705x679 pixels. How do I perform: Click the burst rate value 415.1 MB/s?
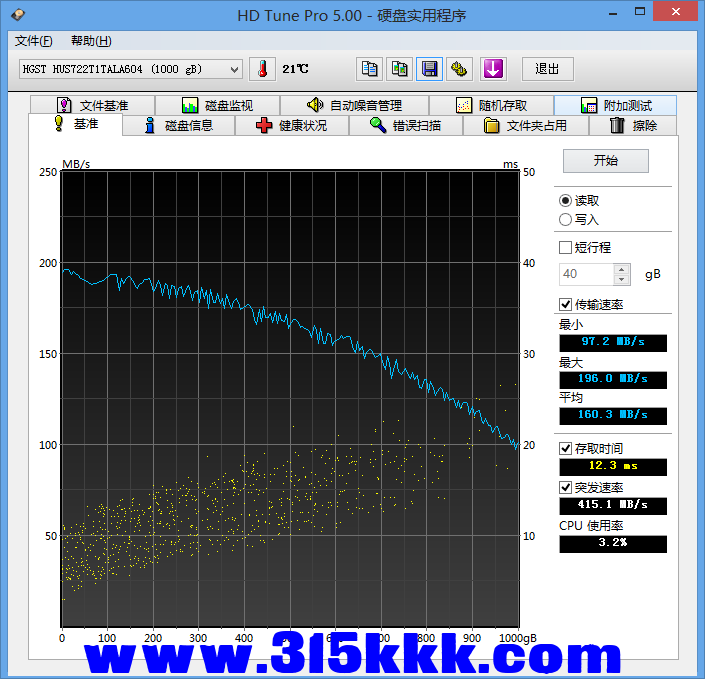613,505
